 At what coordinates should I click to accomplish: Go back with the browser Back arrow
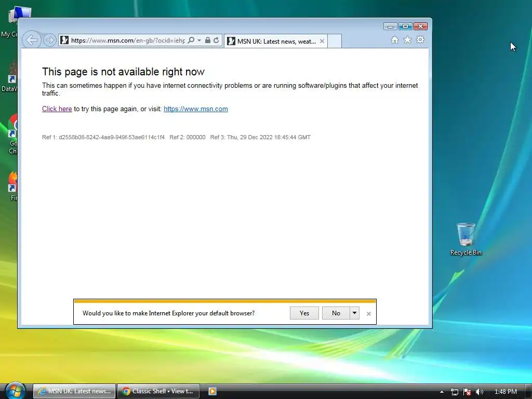point(32,40)
